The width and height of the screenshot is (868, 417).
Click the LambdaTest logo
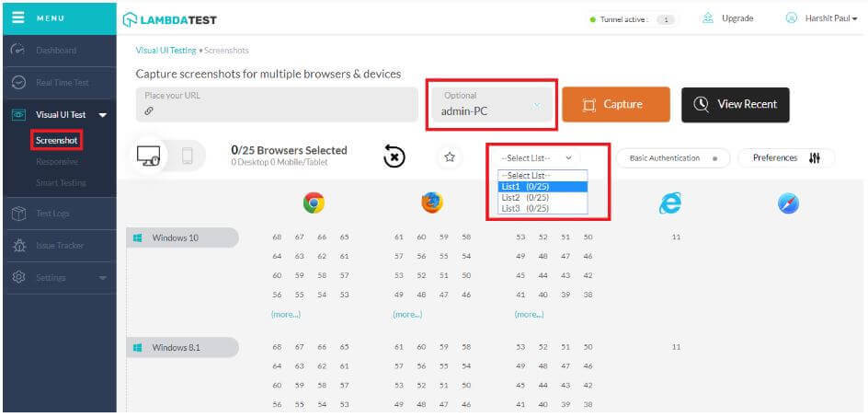[x=170, y=20]
